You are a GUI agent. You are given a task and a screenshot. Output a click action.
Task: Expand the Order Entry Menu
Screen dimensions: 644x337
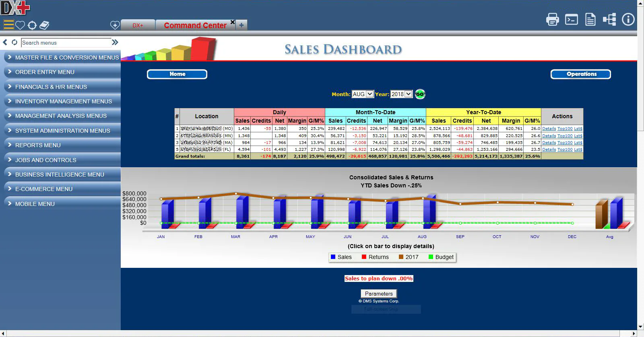tap(62, 72)
